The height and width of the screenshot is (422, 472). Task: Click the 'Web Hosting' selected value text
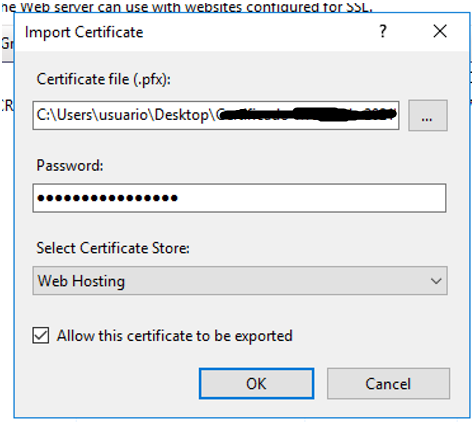[81, 281]
